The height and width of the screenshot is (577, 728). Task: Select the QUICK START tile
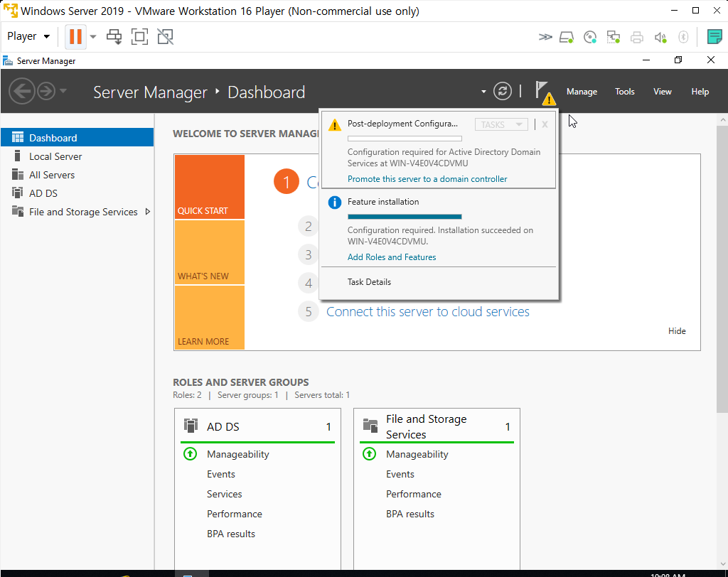click(x=210, y=187)
